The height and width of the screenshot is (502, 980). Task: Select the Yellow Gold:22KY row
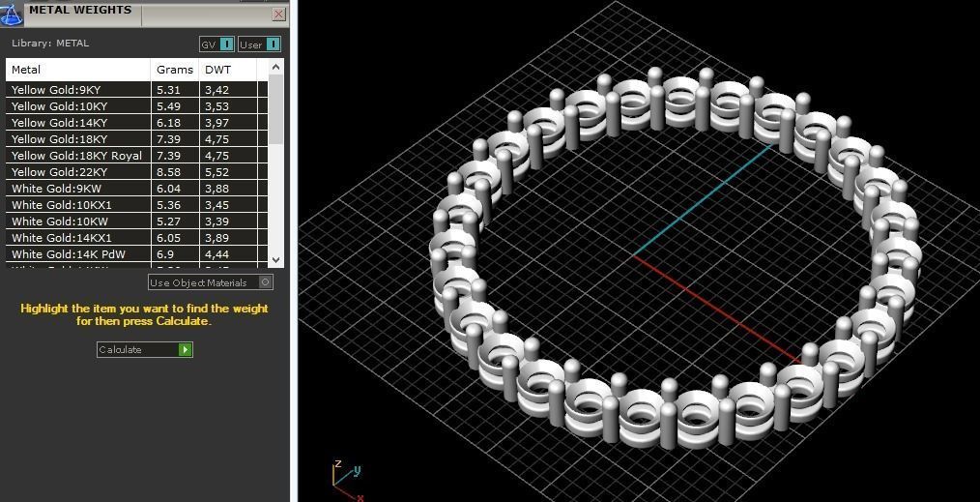point(137,172)
